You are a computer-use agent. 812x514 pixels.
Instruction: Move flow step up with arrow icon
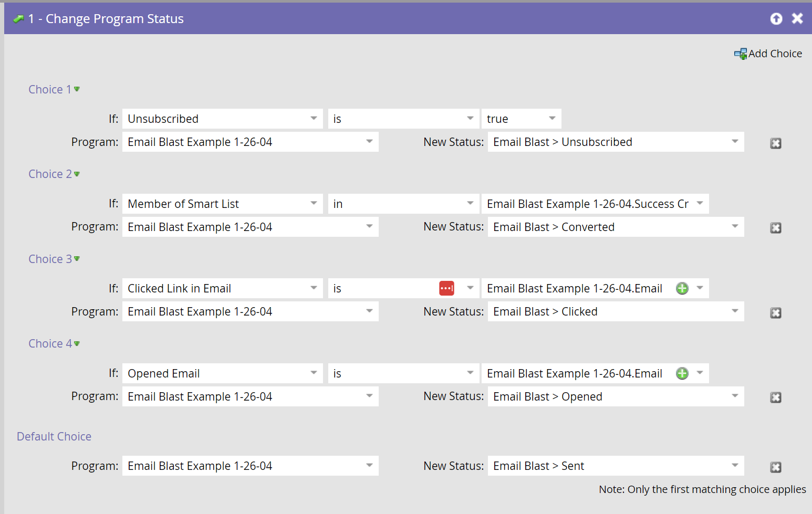point(776,19)
